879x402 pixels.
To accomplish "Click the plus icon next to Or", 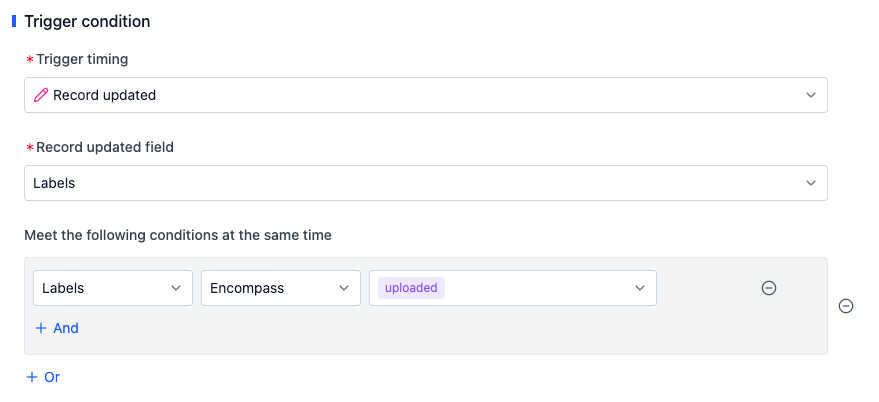I will click(x=32, y=377).
